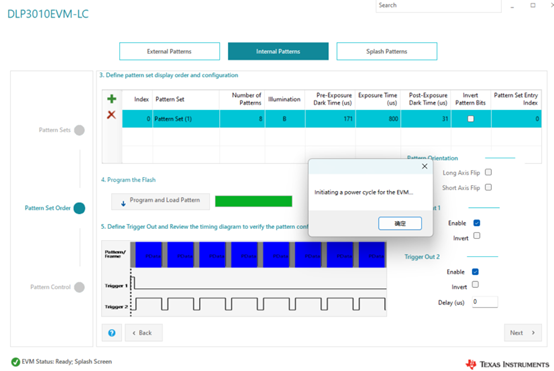Image resolution: width=554 pixels, height=371 pixels.
Task: Proceed with the Next button
Action: (523, 333)
